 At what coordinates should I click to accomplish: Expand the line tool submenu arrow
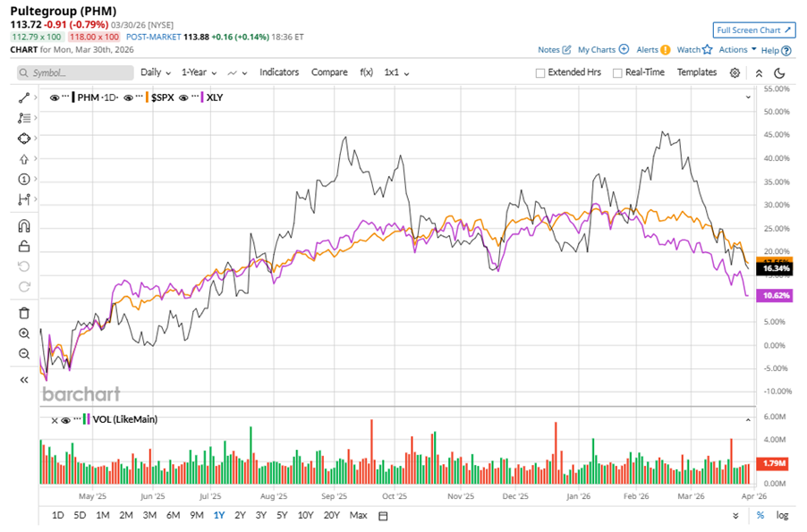[x=36, y=97]
